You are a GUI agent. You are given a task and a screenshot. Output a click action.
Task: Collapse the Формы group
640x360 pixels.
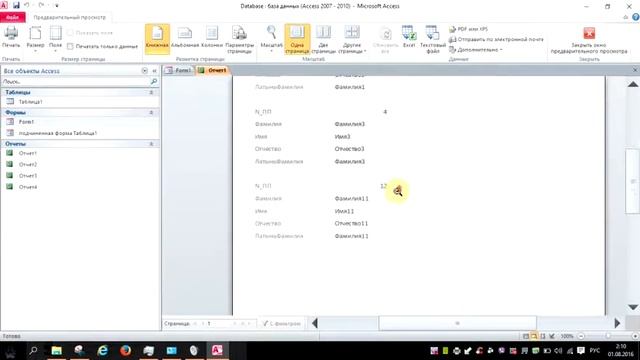click(x=151, y=112)
